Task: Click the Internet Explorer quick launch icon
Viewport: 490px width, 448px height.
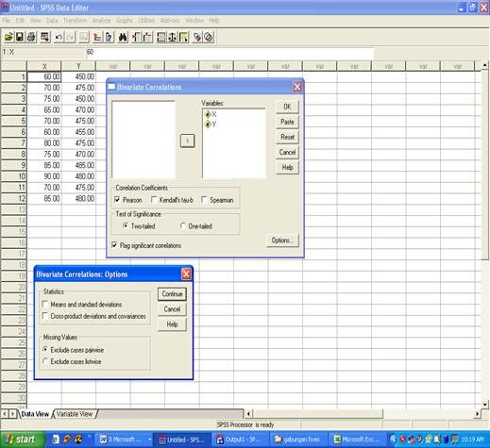Action: (56, 440)
